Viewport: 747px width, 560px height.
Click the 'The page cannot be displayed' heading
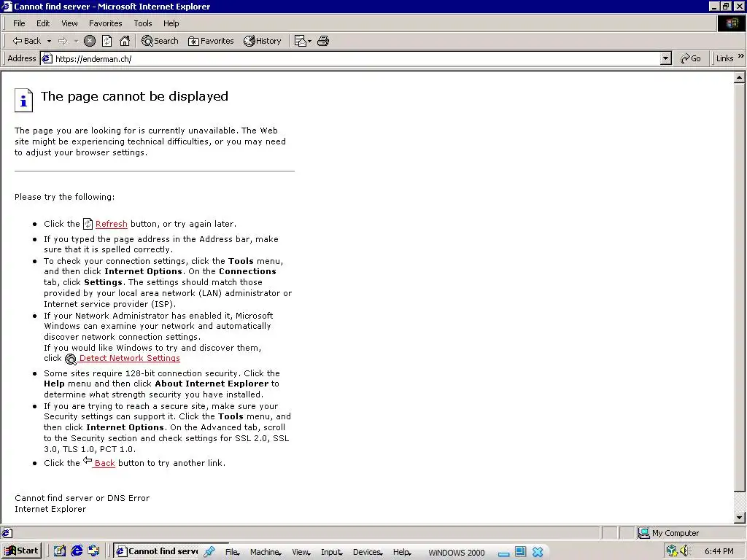[x=134, y=96]
